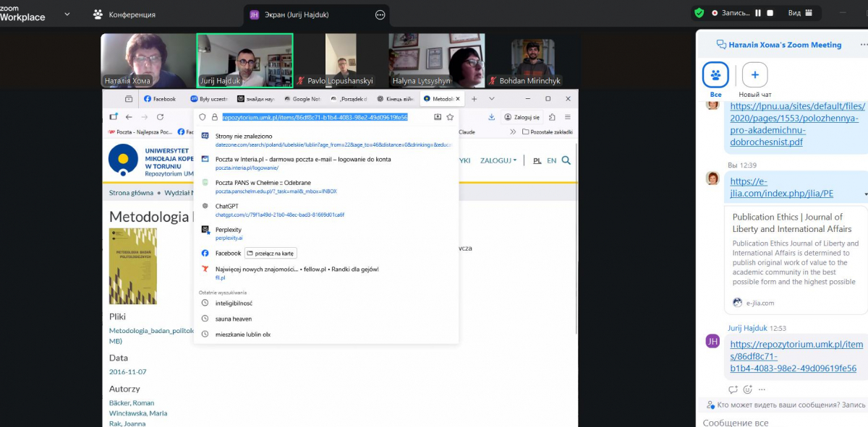Image resolution: width=868 pixels, height=427 pixels.
Task: Click 'przełącz na kartę' button
Action: point(271,254)
